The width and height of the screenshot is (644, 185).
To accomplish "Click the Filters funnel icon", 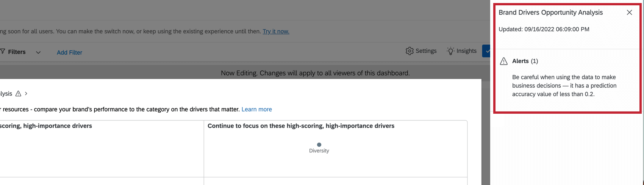I will [2, 52].
